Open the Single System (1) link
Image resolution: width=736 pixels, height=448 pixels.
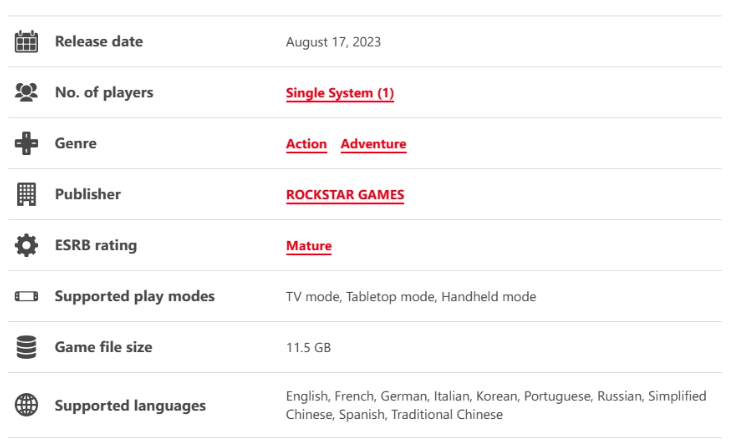pos(340,93)
